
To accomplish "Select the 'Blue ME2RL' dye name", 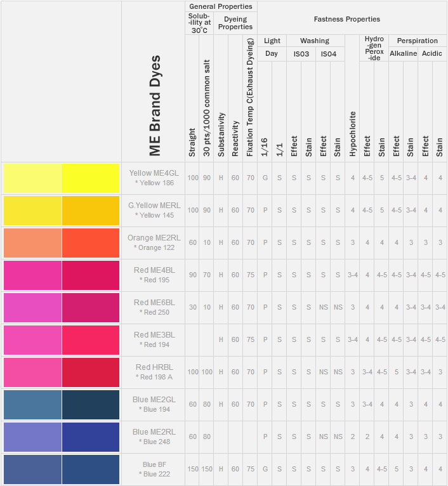I will pos(154,432).
